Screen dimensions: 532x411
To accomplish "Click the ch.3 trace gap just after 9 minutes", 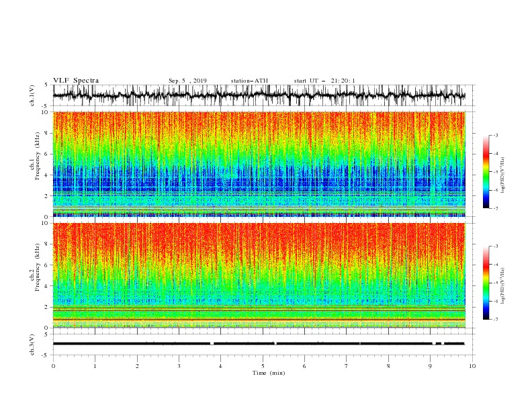I will (434, 344).
